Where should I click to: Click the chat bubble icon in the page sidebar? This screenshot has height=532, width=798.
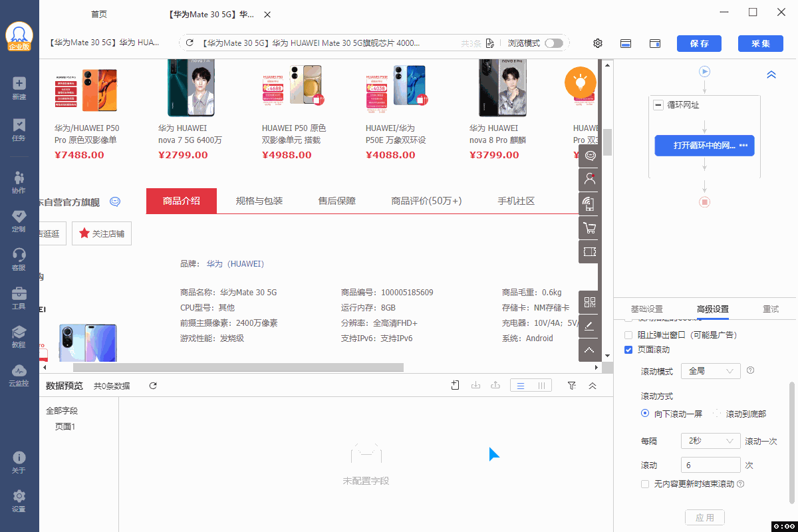tap(590, 156)
